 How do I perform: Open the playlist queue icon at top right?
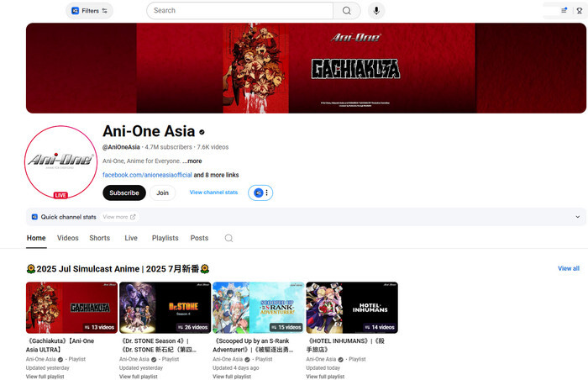pos(564,11)
